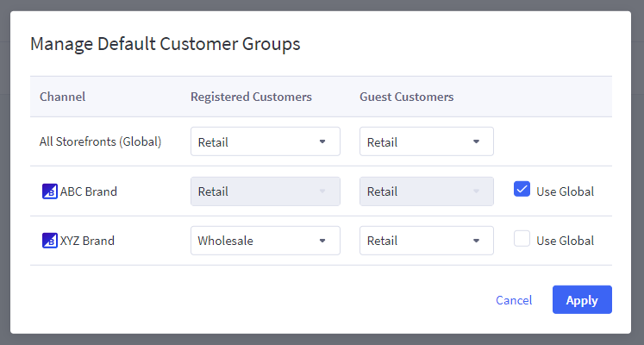The image size is (644, 345).
Task: Click ABC Brand disabled Guest Customers dropdown
Action: tap(426, 191)
